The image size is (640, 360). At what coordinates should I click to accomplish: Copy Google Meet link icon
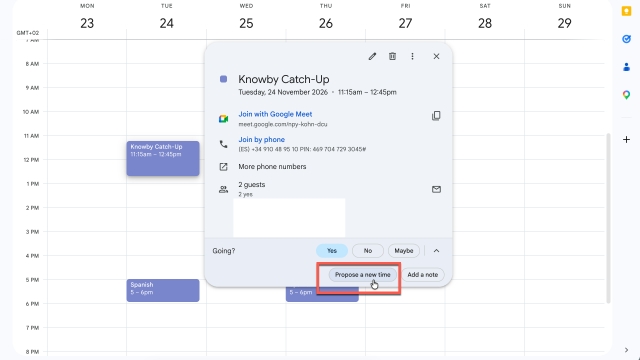coord(436,116)
